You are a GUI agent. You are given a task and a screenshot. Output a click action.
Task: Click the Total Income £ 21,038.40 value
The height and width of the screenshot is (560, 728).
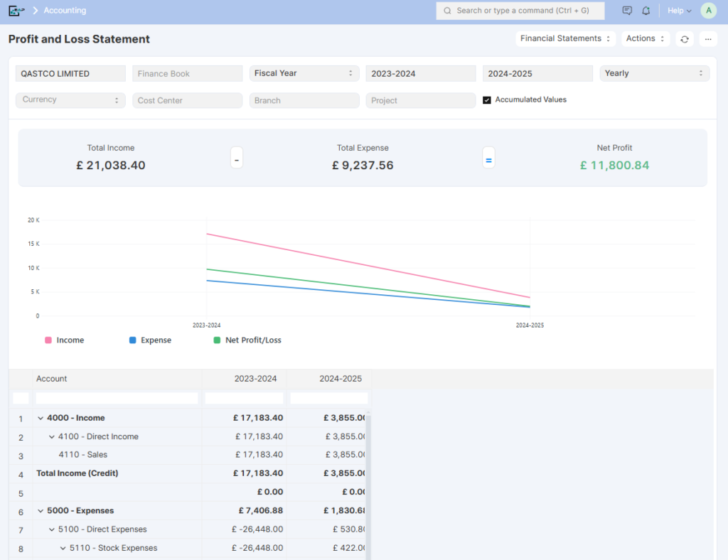coord(111,166)
